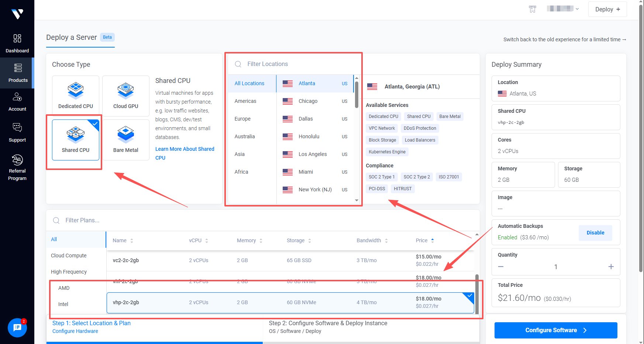Filter locations to Africa

click(252, 172)
